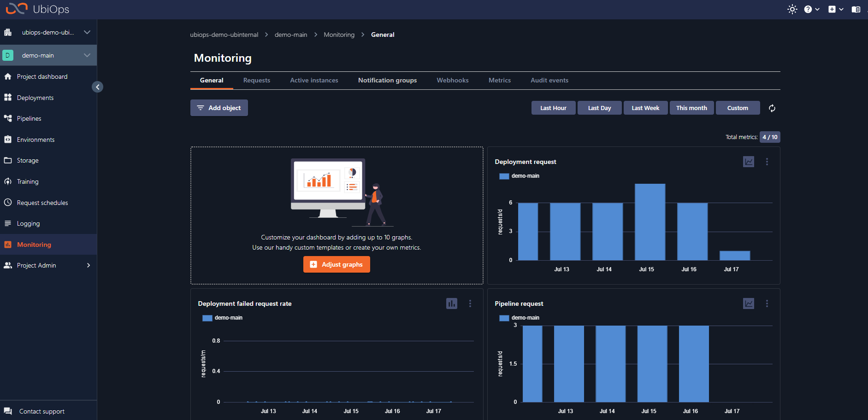
Task: Choose Custom time range
Action: pos(738,108)
